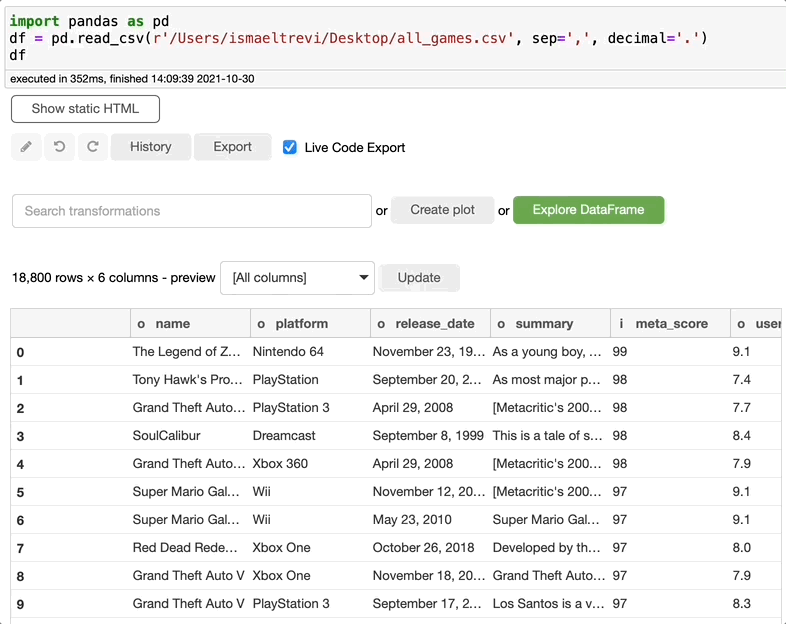Click the Export button

coord(232,147)
